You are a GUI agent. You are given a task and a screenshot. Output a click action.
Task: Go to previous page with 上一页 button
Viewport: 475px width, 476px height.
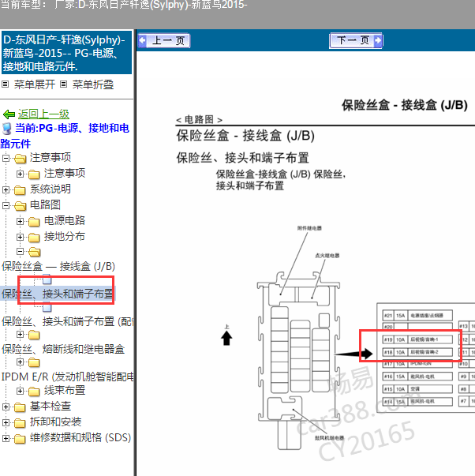(x=164, y=41)
